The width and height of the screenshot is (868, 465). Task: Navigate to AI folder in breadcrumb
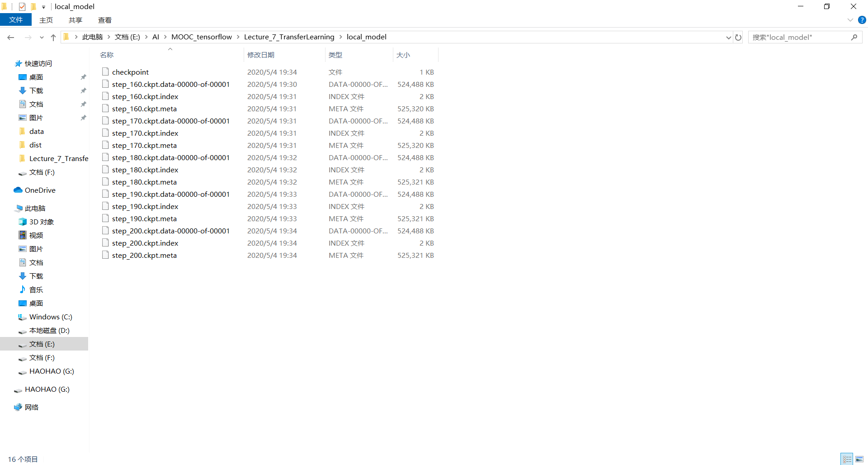[x=156, y=37]
